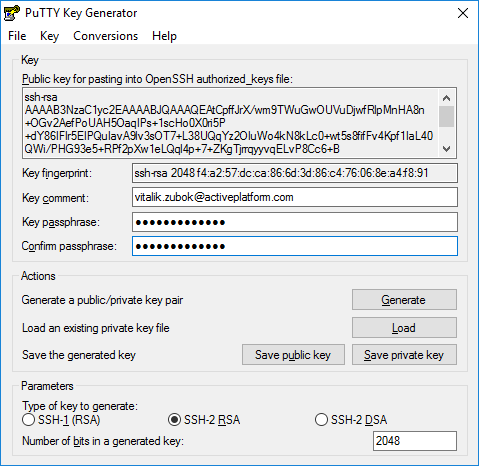The image size is (479, 466).
Task: Click the Generate button
Action: 404,300
